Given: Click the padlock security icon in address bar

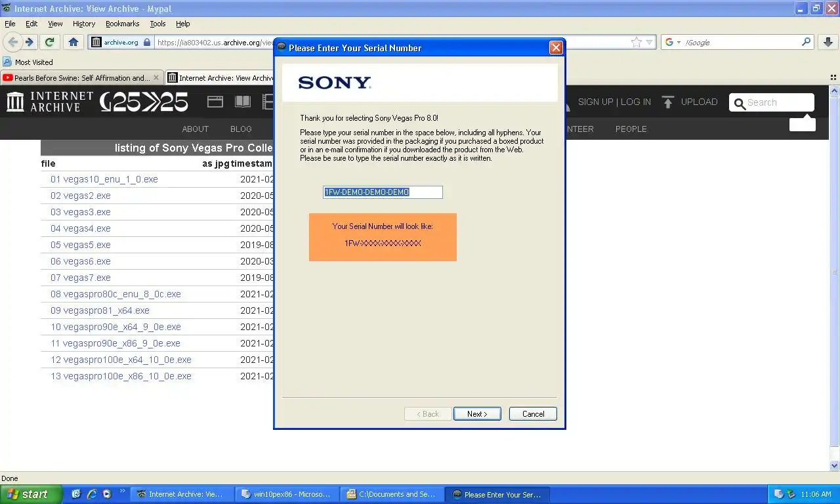Looking at the screenshot, I should point(147,42).
